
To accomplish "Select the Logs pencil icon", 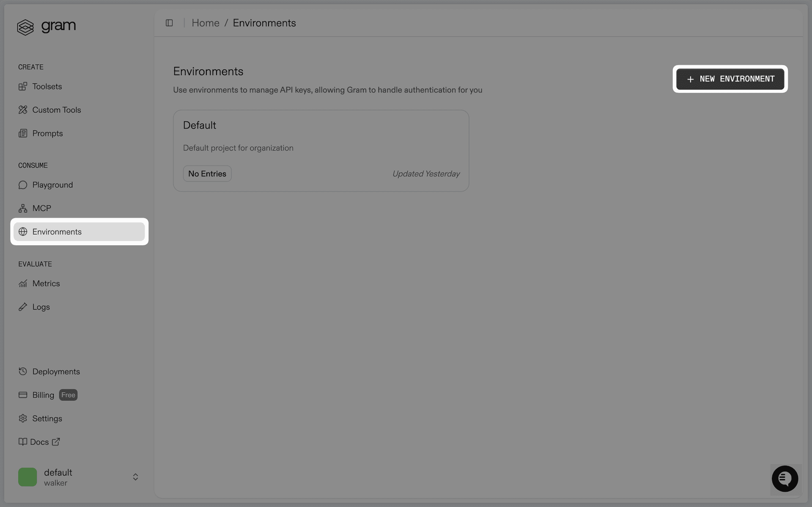I will (x=23, y=307).
